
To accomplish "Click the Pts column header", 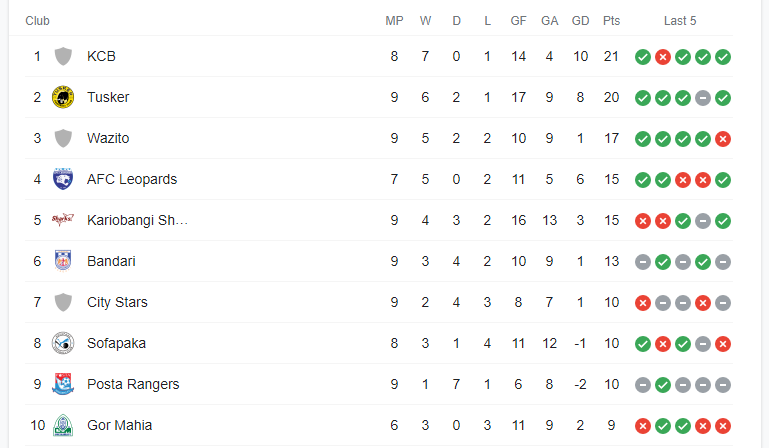I will [x=611, y=21].
